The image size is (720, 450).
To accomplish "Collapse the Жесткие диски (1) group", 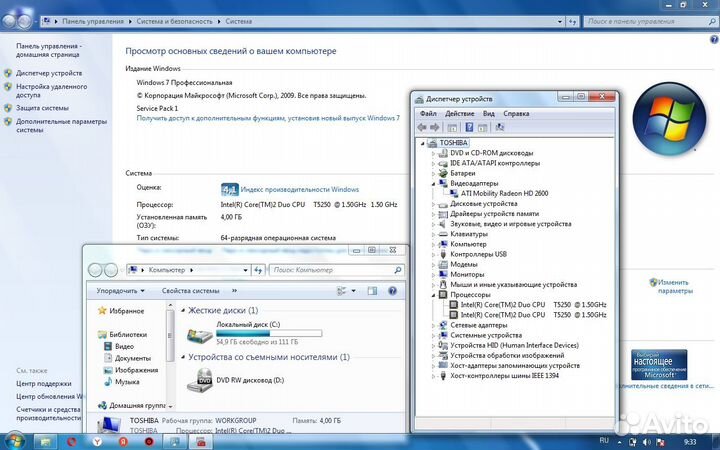I will [x=183, y=311].
